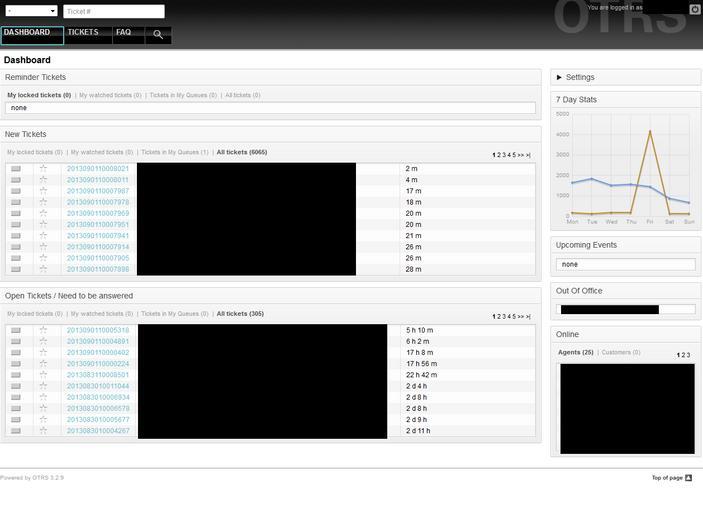Switch Online widget to Customers list

click(620, 352)
